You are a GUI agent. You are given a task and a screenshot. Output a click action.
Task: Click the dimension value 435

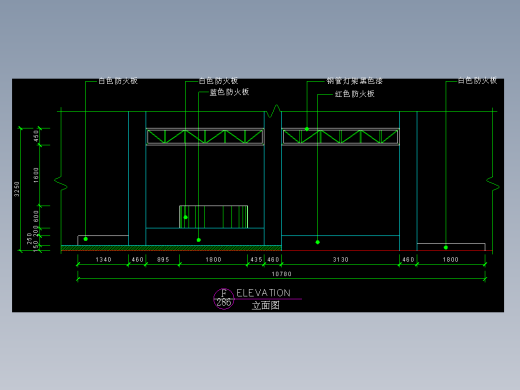[256, 260]
